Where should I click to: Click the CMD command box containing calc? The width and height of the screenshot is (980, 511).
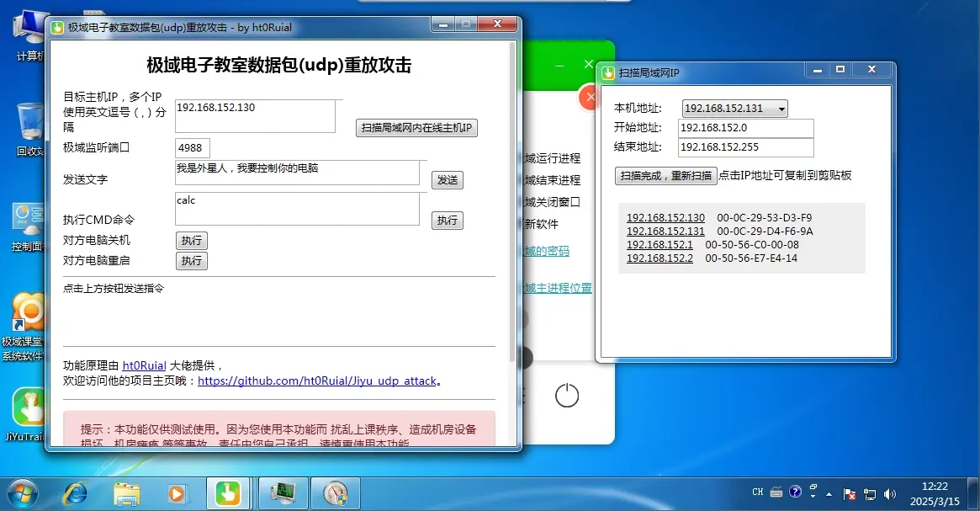click(x=297, y=209)
